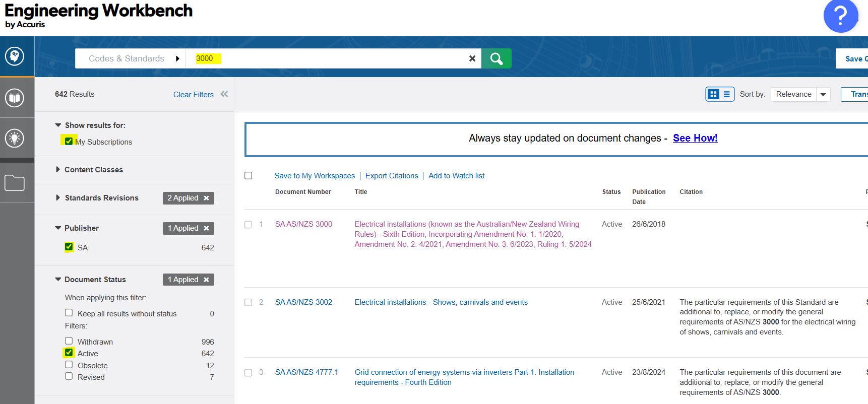Image resolution: width=868 pixels, height=404 pixels.
Task: Open the lightbulb icon in the left sidebar
Action: pyautogui.click(x=15, y=138)
